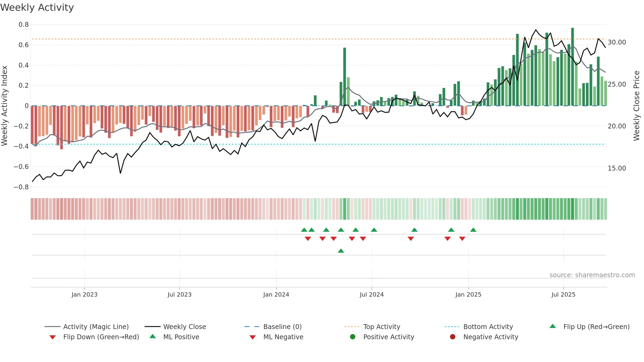Click the cyan dotted Bottom Activity line
644x362 pixels.
[319, 144]
